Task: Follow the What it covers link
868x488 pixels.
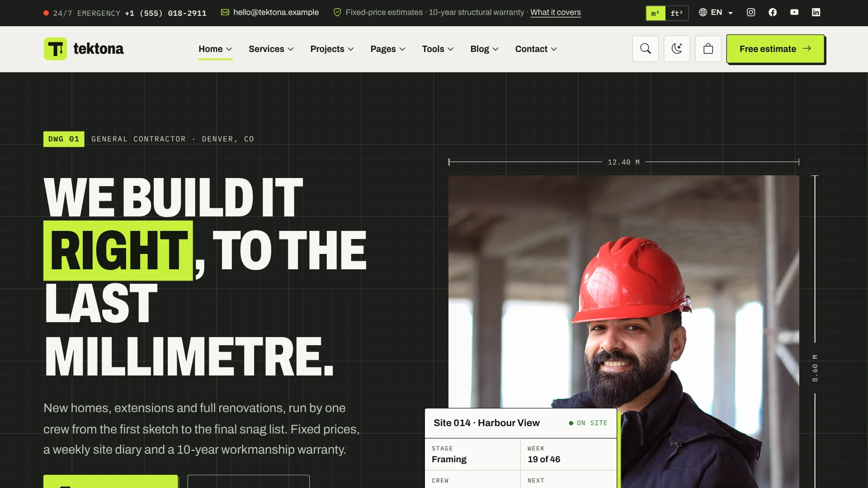Action: click(x=555, y=12)
